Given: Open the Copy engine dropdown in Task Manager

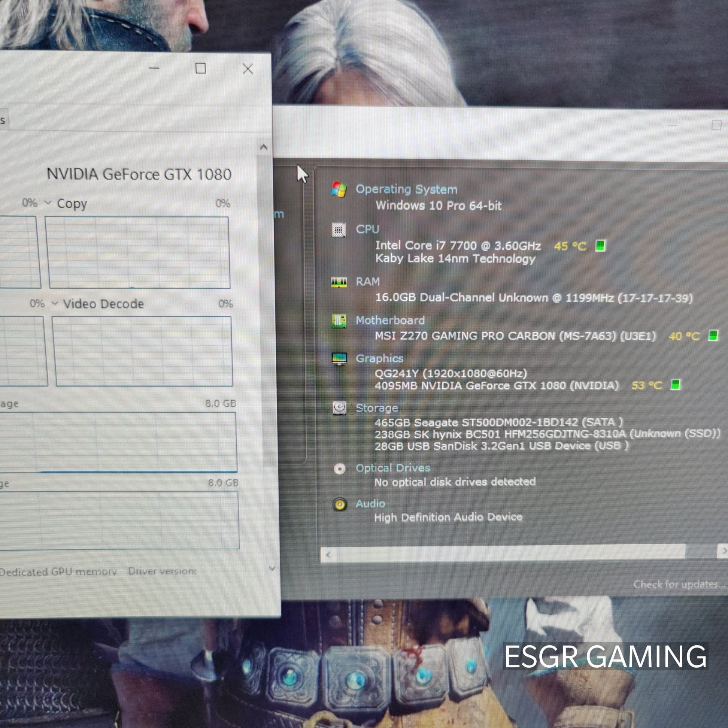Looking at the screenshot, I should point(48,203).
